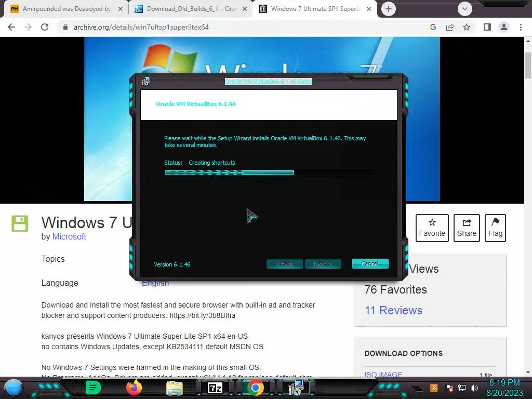Open the 11 Reviews link
The height and width of the screenshot is (399, 532).
[x=394, y=310]
